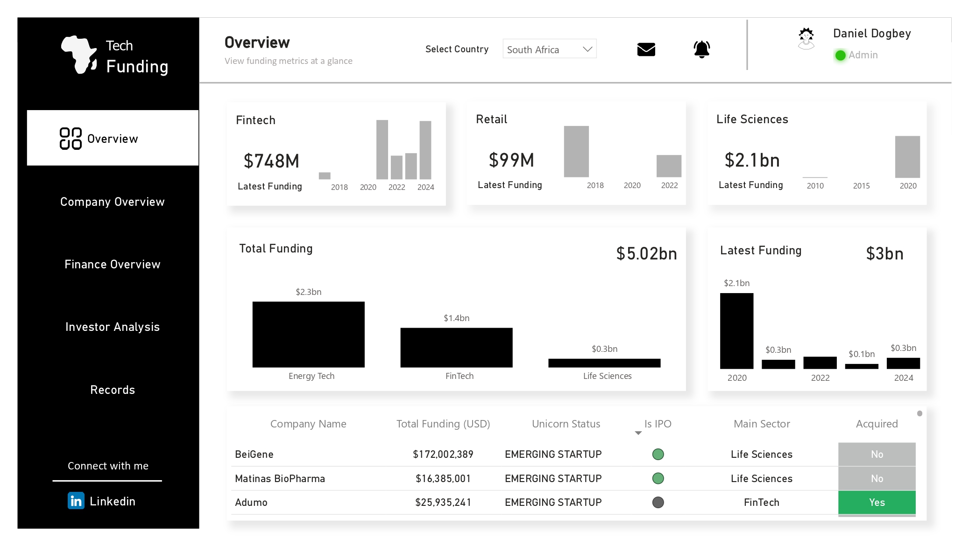This screenshot has height=560, width=969.
Task: Click the Main Sector column header
Action: [762, 424]
